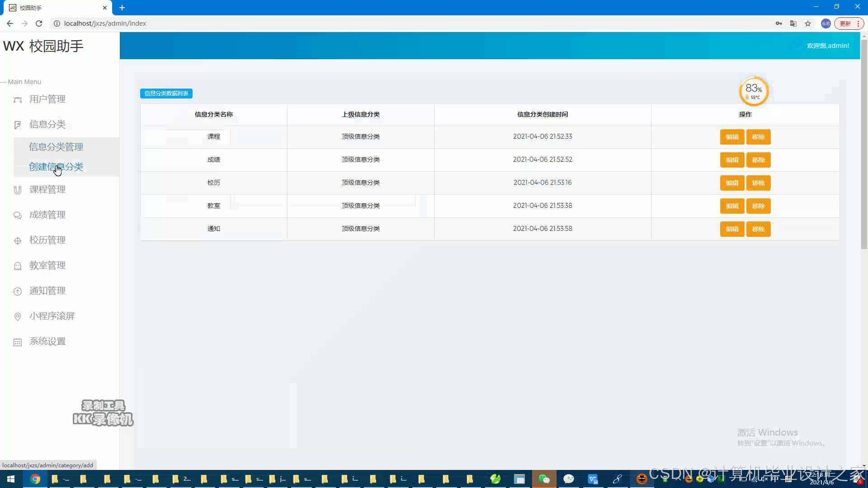Open 小程序滚屏 in the sidebar

pos(52,316)
